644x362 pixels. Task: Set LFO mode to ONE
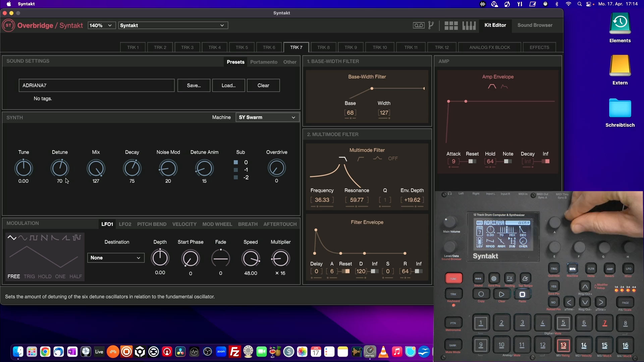[x=60, y=277]
